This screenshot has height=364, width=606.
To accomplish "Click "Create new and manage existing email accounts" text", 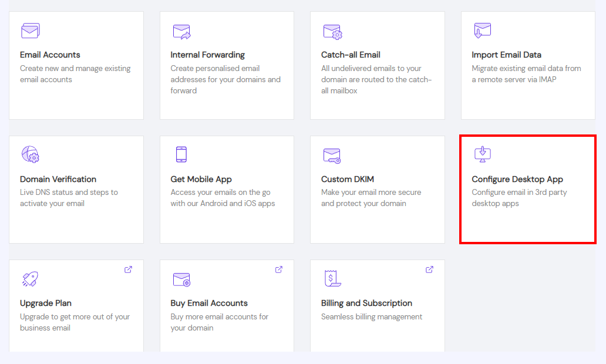I will click(x=75, y=74).
